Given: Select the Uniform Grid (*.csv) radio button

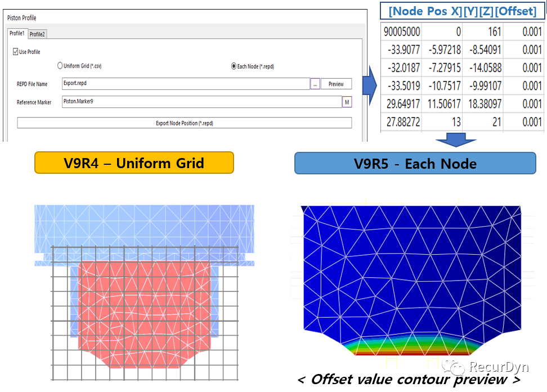Looking at the screenshot, I should pos(60,66).
